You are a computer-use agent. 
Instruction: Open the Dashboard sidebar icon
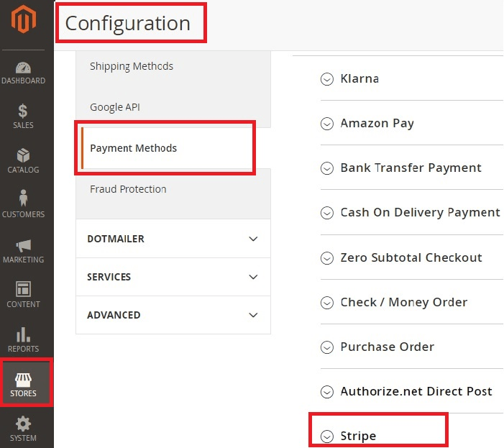(x=23, y=68)
